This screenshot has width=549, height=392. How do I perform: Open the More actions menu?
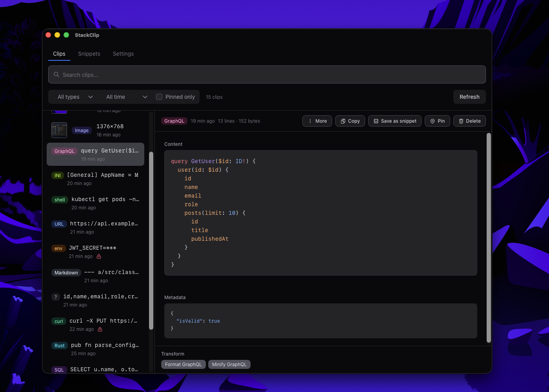click(x=317, y=121)
